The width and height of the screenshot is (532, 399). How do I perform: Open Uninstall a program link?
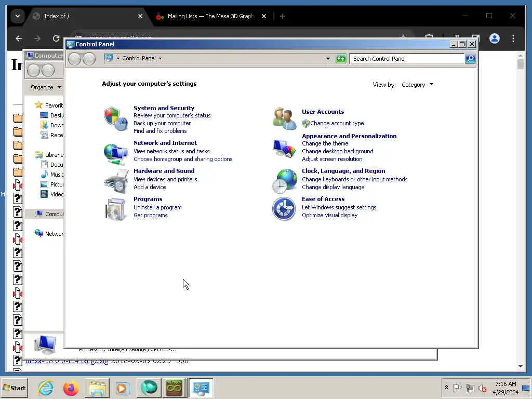point(157,207)
